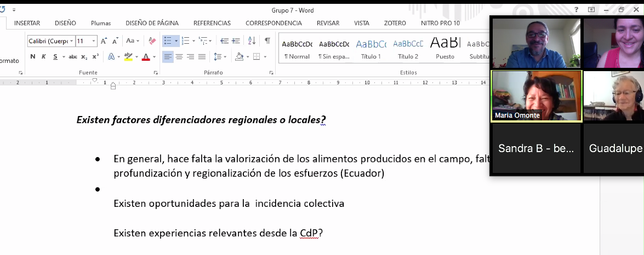The image size is (644, 255).
Task: Expand the font size 11 dropdown
Action: [x=94, y=41]
